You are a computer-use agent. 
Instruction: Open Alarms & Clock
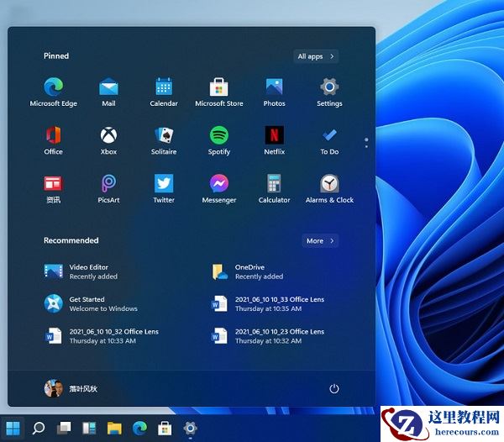pyautogui.click(x=329, y=189)
